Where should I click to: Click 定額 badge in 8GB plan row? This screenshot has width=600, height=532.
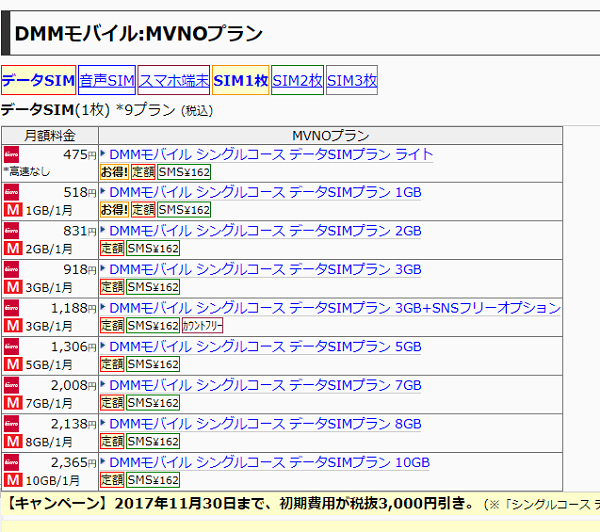tap(112, 442)
